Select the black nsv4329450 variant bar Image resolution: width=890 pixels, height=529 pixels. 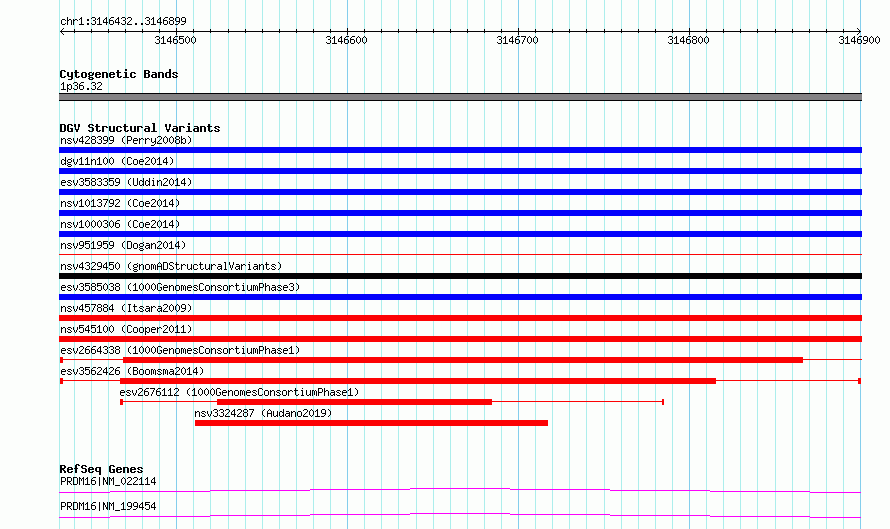[x=460, y=276]
